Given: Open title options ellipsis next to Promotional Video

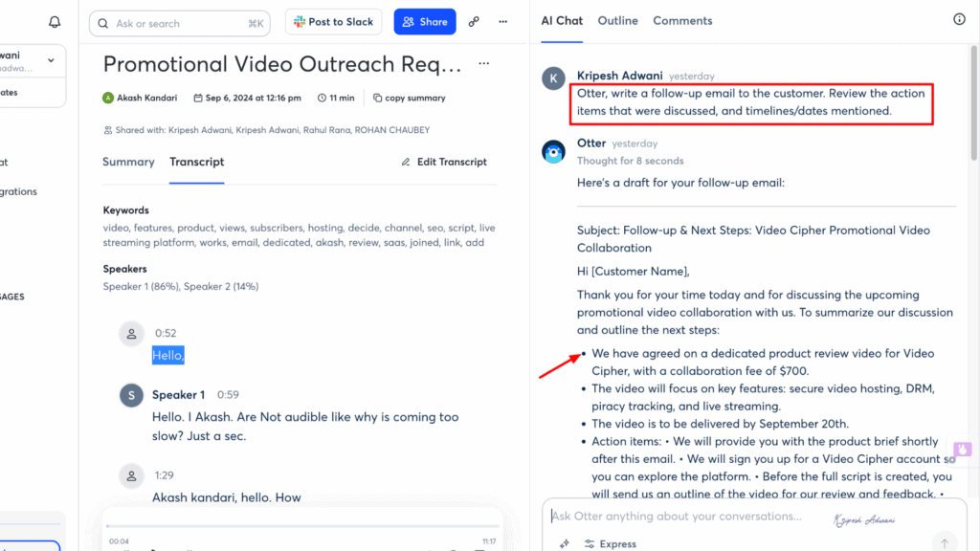Looking at the screenshot, I should pyautogui.click(x=483, y=63).
